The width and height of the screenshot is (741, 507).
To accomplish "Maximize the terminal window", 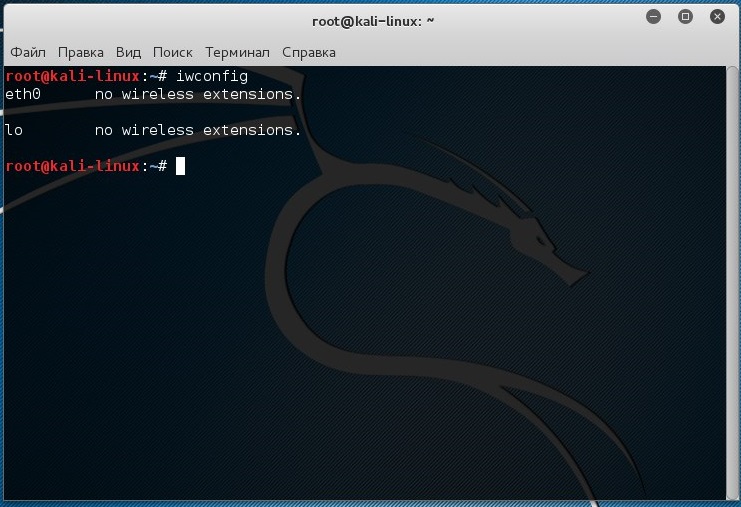I will click(685, 17).
